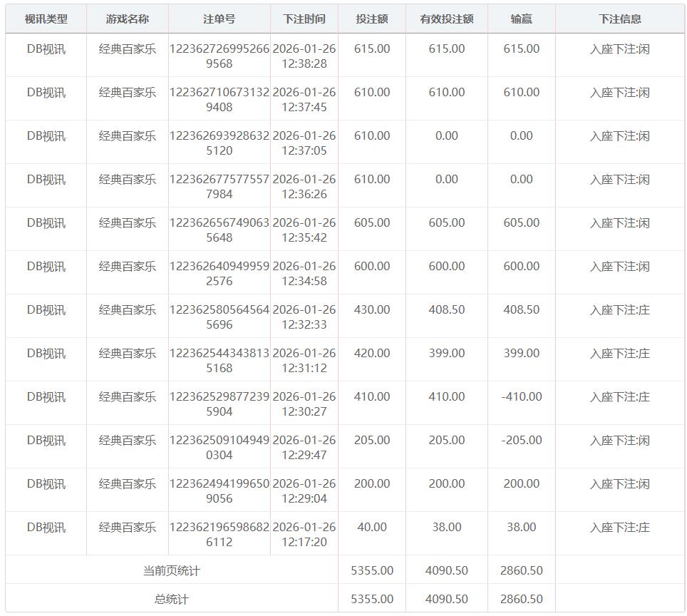Click the 2860.50 total in 总统计 row

click(521, 600)
